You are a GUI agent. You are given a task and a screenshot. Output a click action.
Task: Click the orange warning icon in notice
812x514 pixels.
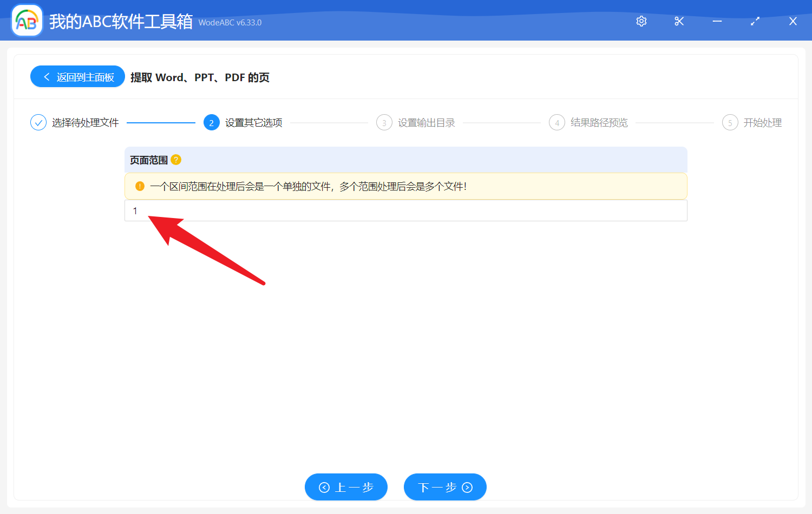point(140,186)
